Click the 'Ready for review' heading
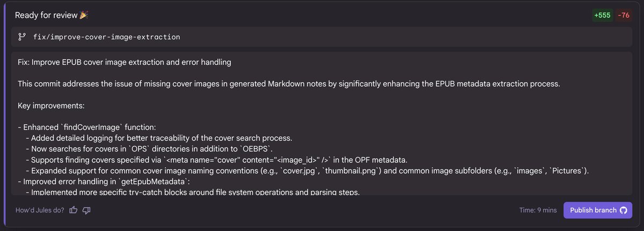The height and width of the screenshot is (231, 644). (x=46, y=16)
